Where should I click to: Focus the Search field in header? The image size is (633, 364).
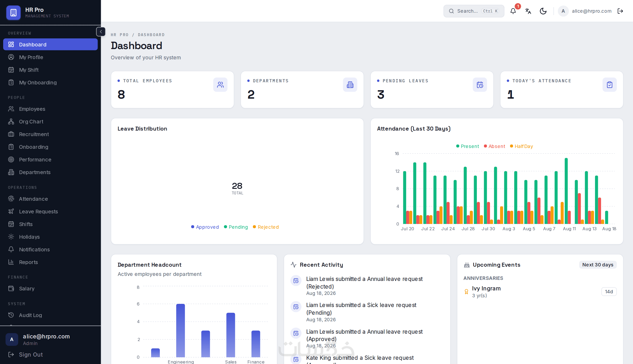474,11
